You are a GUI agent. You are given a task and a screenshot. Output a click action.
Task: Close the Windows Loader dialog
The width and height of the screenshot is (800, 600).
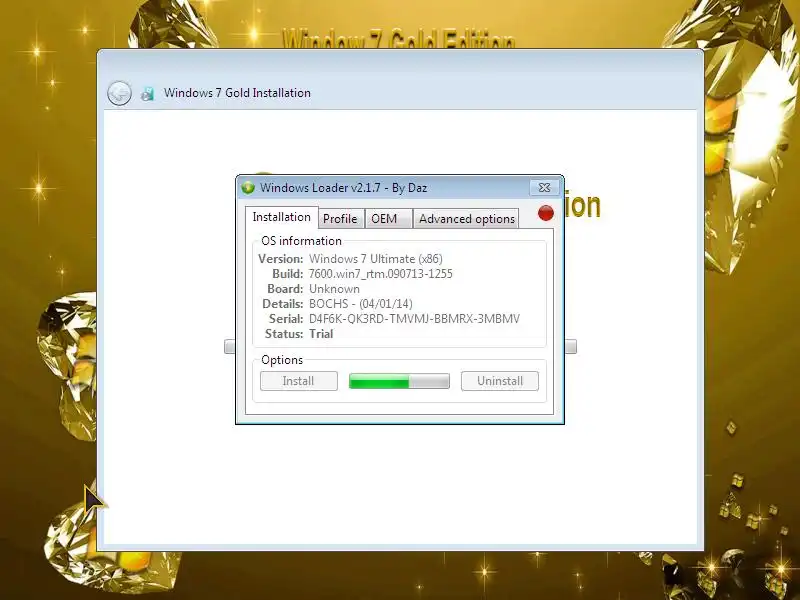[x=544, y=187]
